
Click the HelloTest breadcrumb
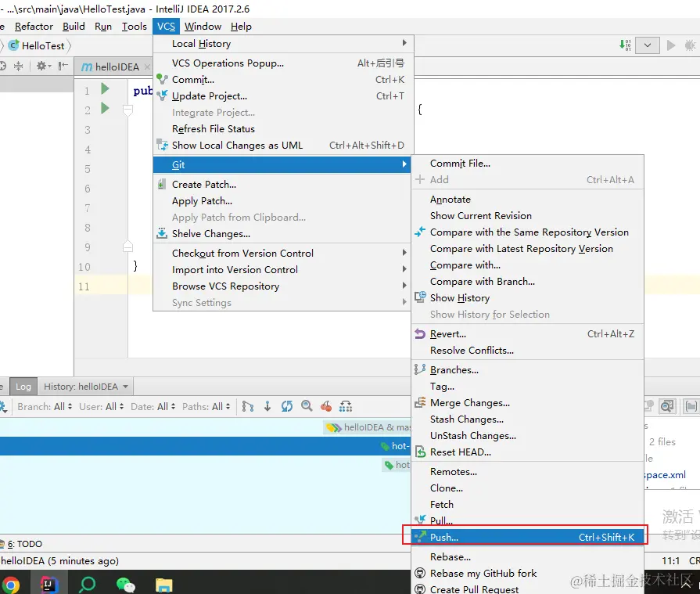point(38,45)
